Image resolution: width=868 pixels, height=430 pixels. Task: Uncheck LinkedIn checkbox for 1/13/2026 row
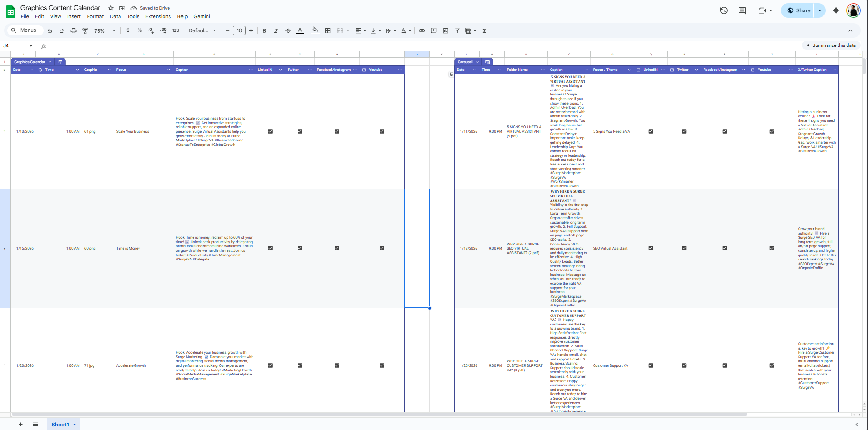click(270, 131)
